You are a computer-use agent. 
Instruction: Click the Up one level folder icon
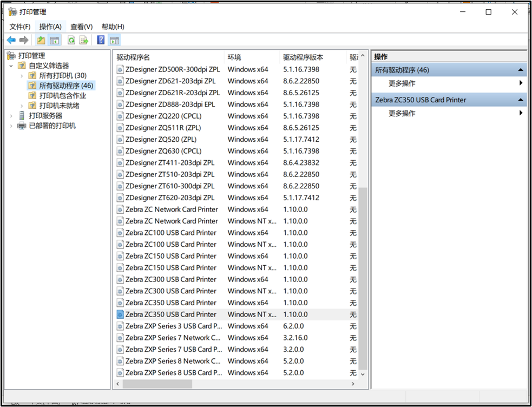(x=41, y=40)
